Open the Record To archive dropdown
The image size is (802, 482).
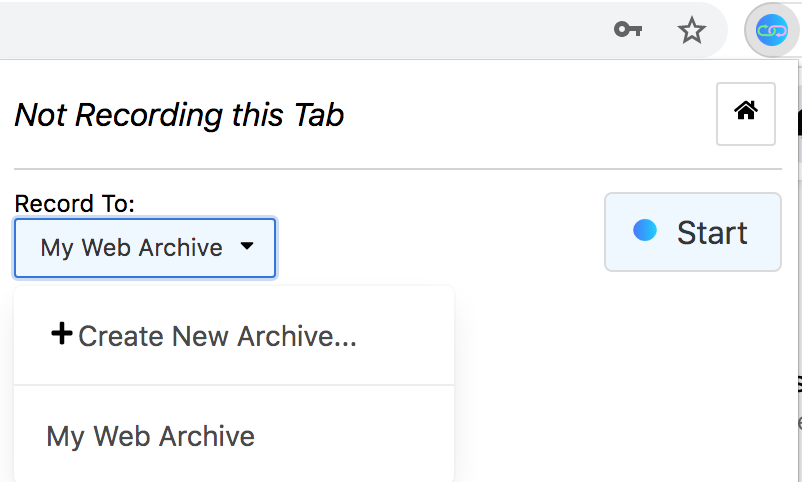pos(144,247)
